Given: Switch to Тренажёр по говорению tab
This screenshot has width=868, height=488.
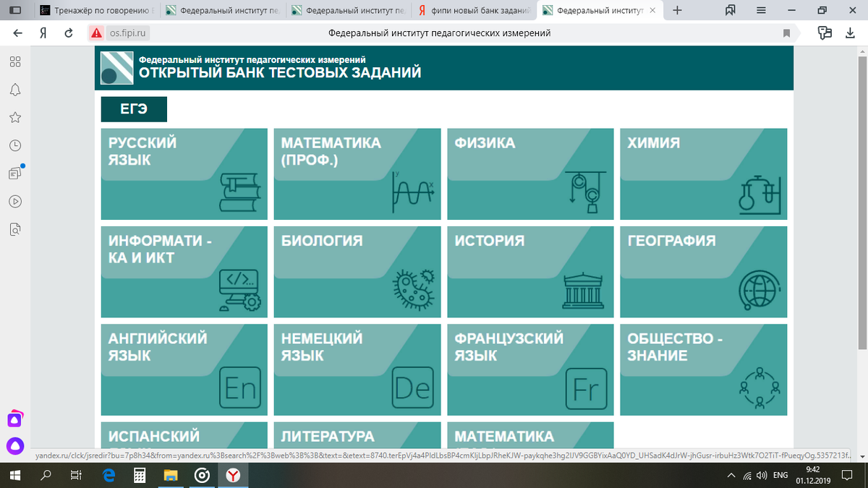Looking at the screenshot, I should (98, 11).
